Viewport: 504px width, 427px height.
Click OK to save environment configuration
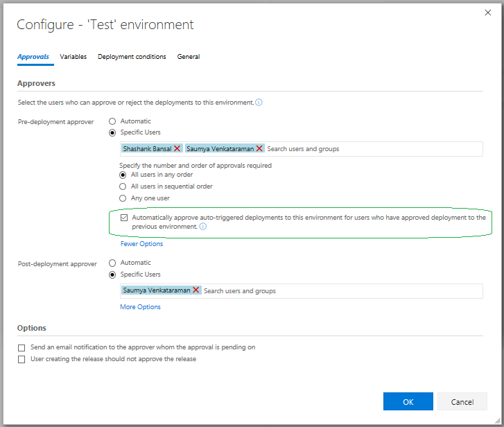408,401
